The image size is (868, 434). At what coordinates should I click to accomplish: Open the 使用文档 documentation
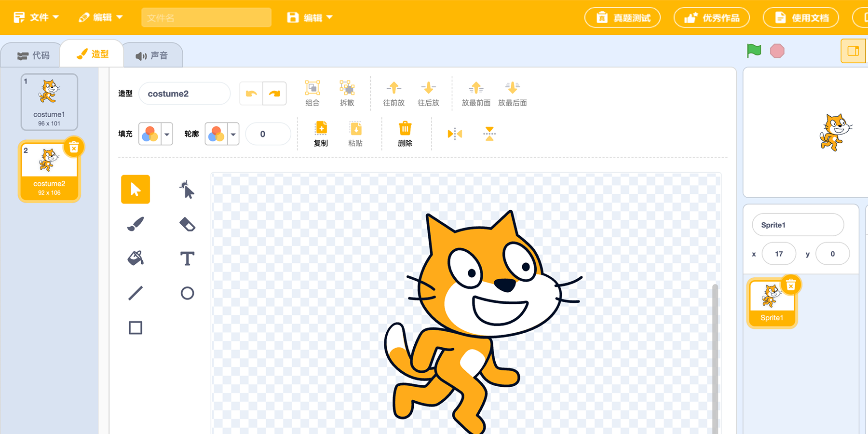coord(801,18)
